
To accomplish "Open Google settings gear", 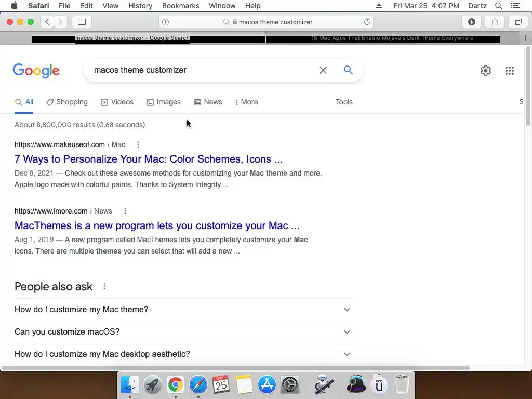I will (x=486, y=71).
